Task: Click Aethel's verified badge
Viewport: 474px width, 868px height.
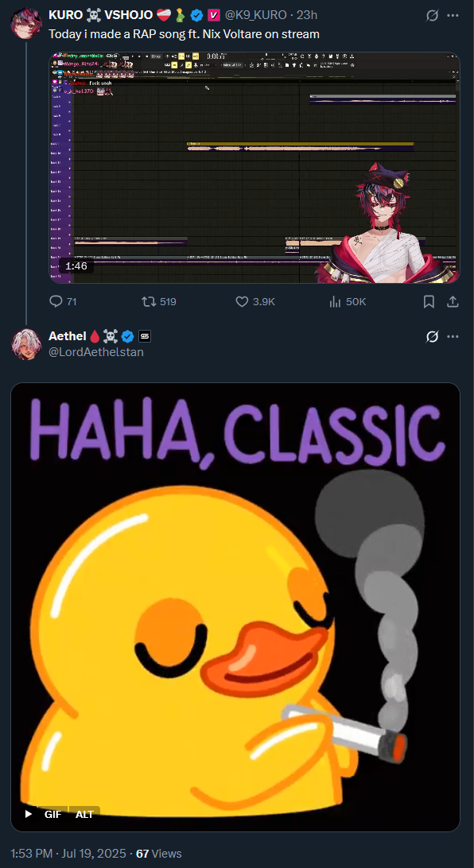Action: (128, 336)
